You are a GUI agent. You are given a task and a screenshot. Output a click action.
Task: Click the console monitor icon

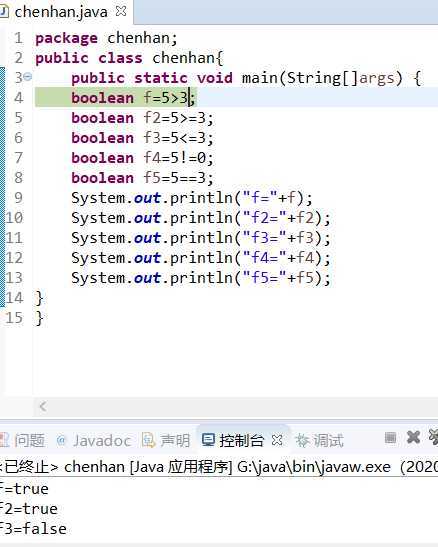[208, 440]
